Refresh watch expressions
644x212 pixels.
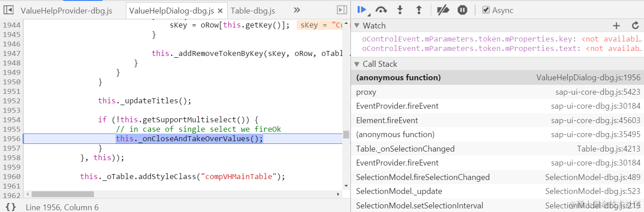point(635,26)
